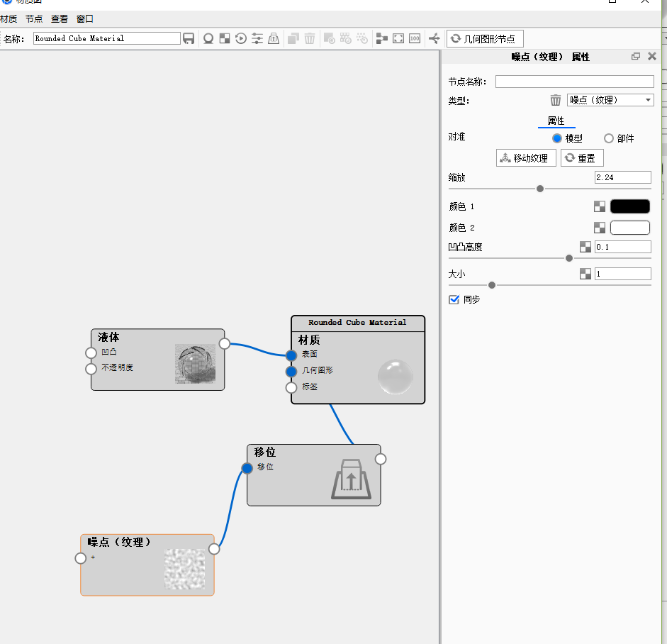This screenshot has height=644, width=667.
Task: Select the 部件 radio button
Action: click(x=609, y=138)
